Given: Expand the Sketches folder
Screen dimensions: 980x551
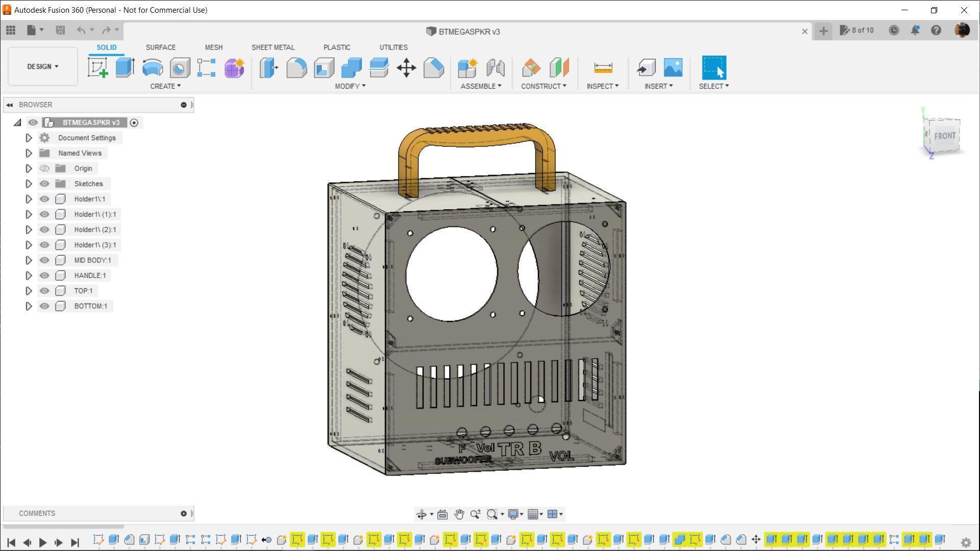Looking at the screenshot, I should 29,184.
